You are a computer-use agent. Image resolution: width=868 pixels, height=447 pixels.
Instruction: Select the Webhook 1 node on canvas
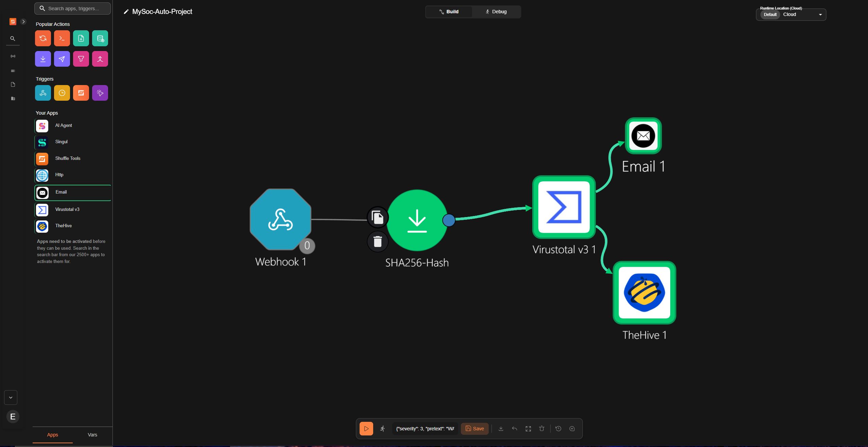[280, 219]
